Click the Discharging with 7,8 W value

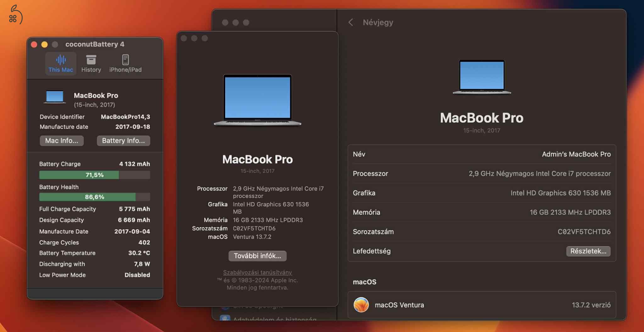[x=142, y=264]
